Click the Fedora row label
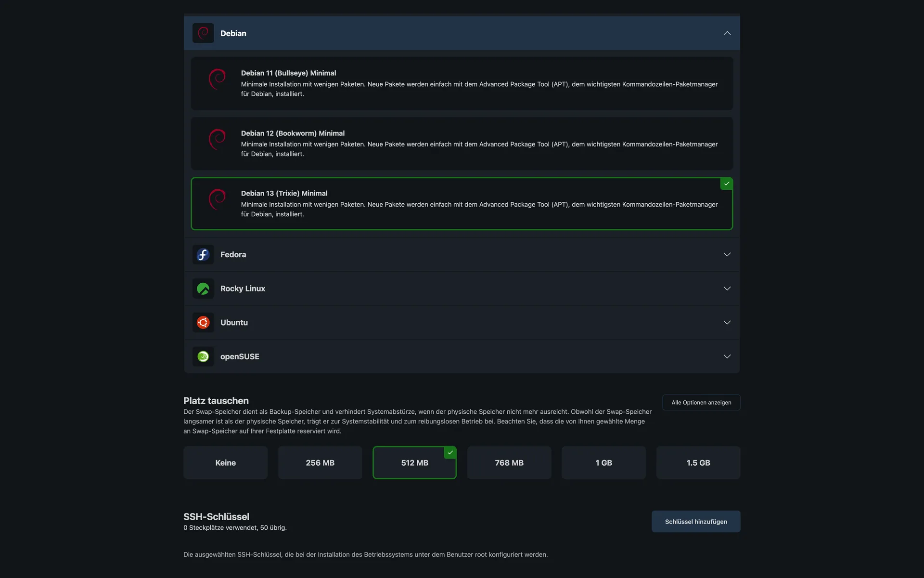 (x=233, y=254)
